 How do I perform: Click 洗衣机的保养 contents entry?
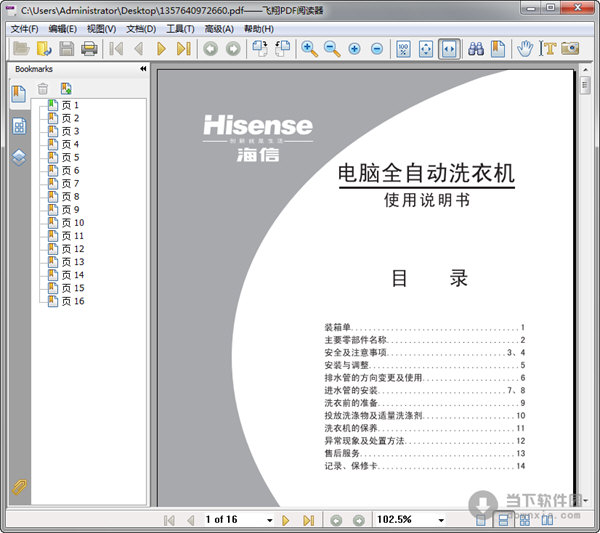pyautogui.click(x=351, y=428)
